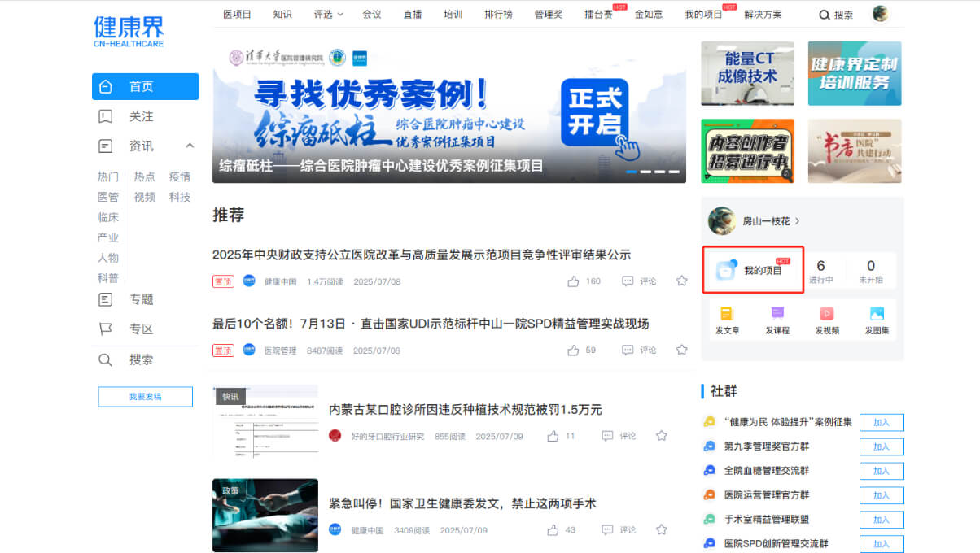Favorite the 最后10个名额 article with star
980x553 pixels.
pos(682,351)
